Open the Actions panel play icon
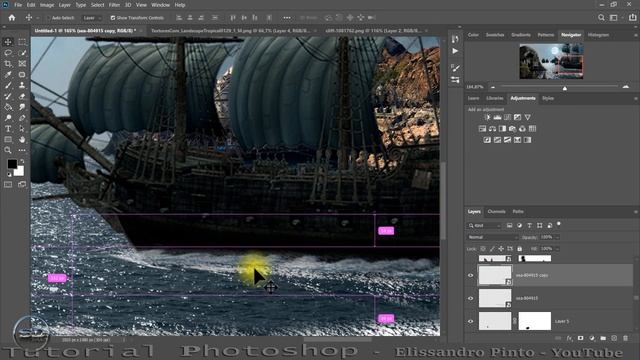 pos(455,51)
